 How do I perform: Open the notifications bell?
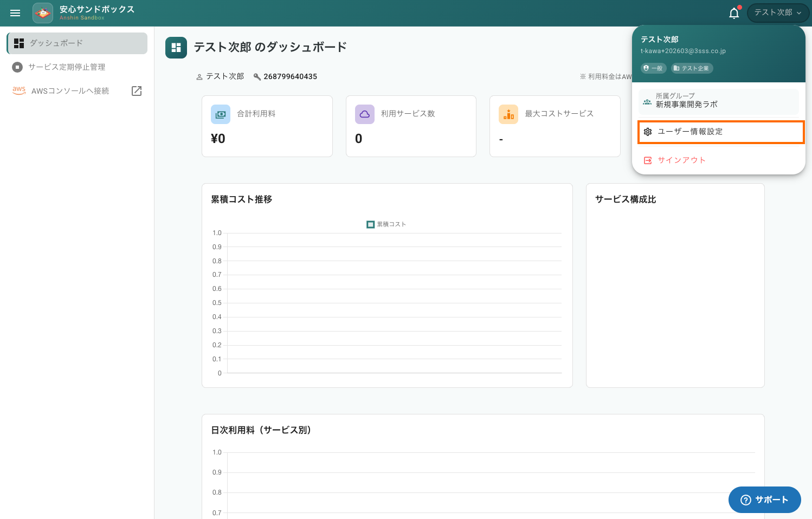(734, 13)
